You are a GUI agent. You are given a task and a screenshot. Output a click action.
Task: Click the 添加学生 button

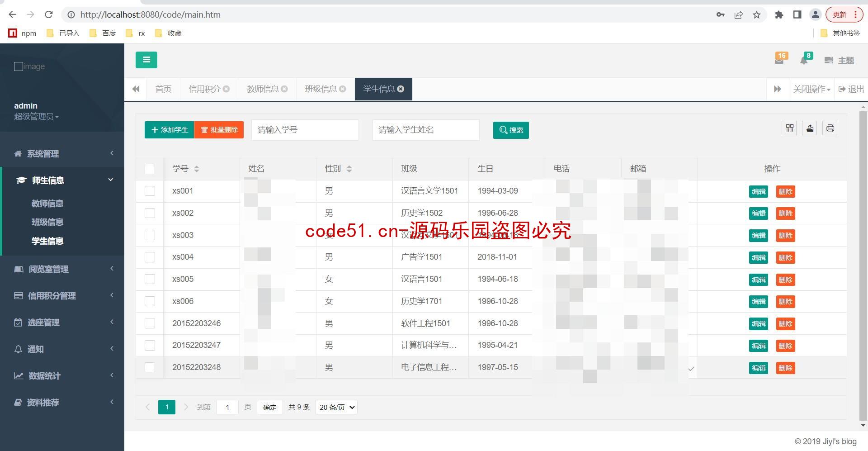point(170,130)
